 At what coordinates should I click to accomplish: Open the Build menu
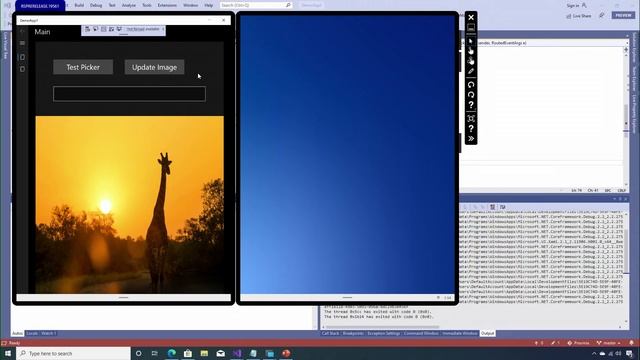(79, 5)
